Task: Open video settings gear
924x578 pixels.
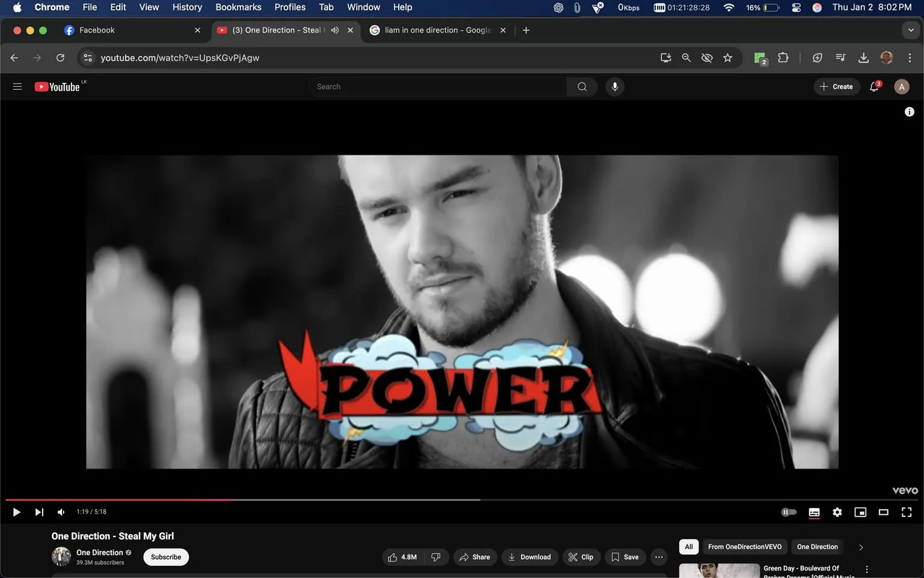Action: [x=837, y=512]
